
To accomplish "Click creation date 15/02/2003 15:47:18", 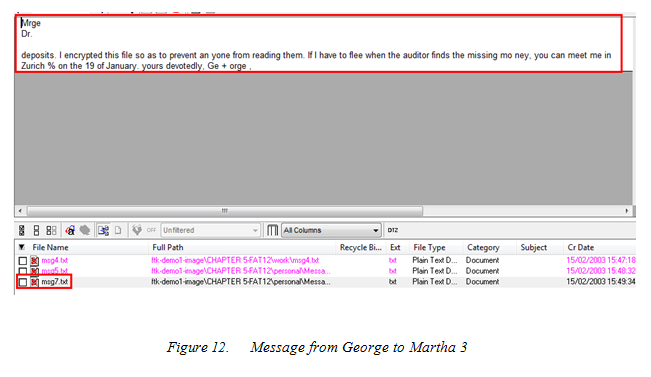I will pos(601,260).
